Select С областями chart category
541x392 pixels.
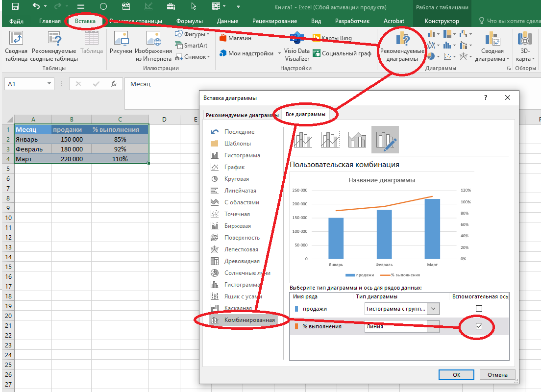[234, 202]
